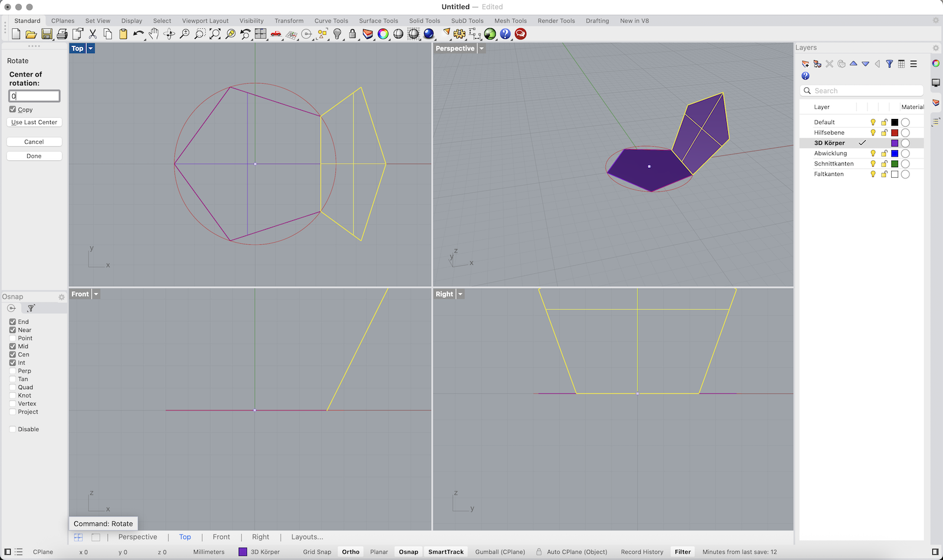Open the Edit Layers icon in toolbar
943x560 pixels.
click(368, 34)
